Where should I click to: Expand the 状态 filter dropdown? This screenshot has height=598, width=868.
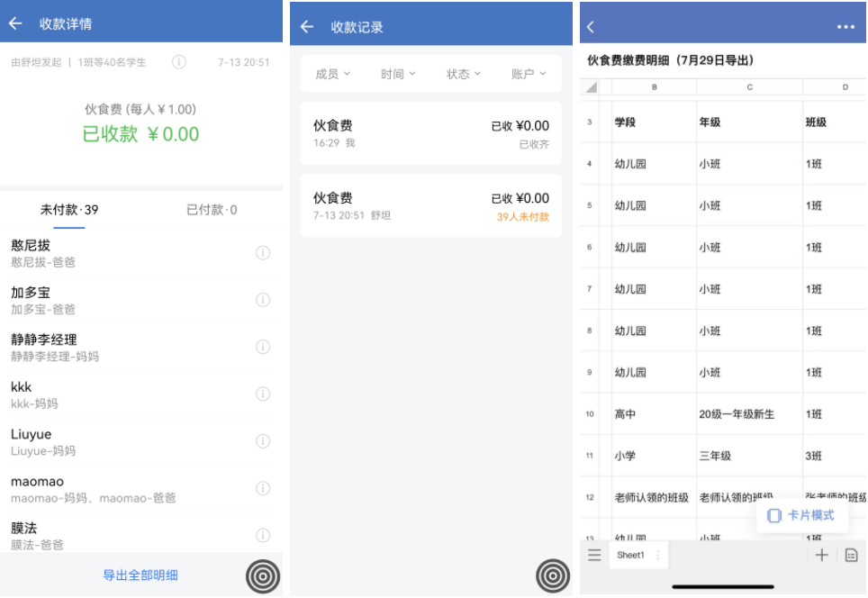tap(464, 74)
